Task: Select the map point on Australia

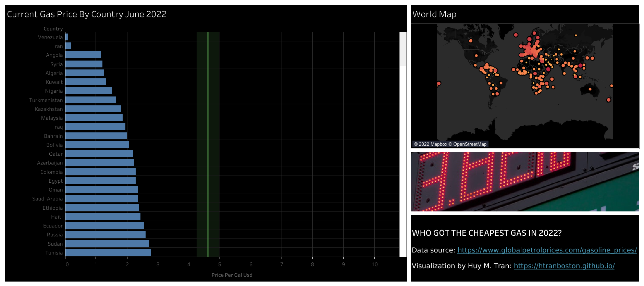Action: point(590,89)
